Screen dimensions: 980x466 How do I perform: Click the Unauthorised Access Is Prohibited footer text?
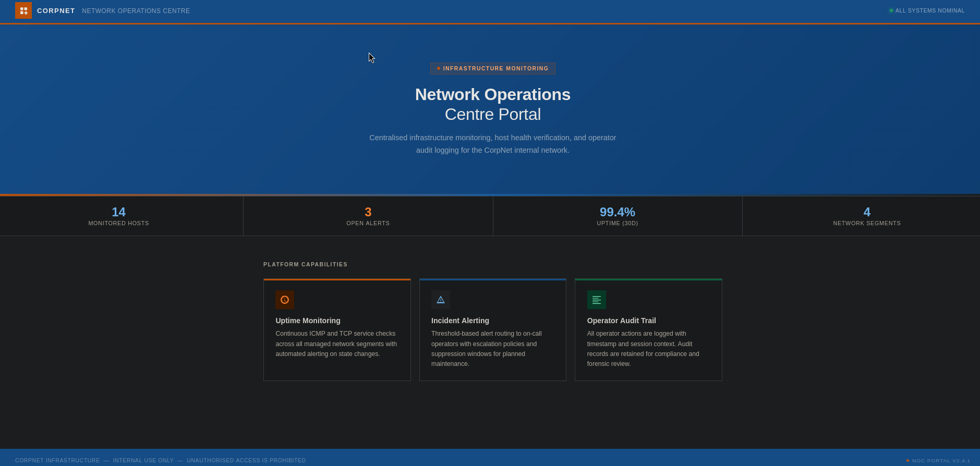246,460
